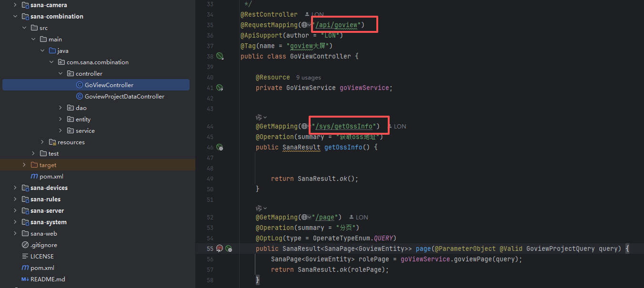This screenshot has height=288, width=644.
Task: Click the endpoint gutter icon on line 46
Action: tap(220, 148)
